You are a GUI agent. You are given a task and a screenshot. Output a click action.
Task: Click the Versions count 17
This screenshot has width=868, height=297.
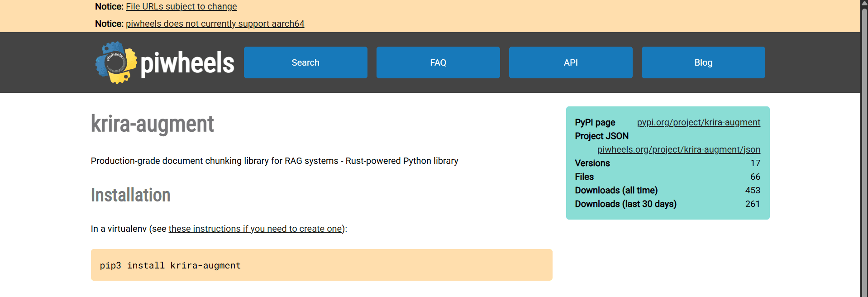[755, 163]
